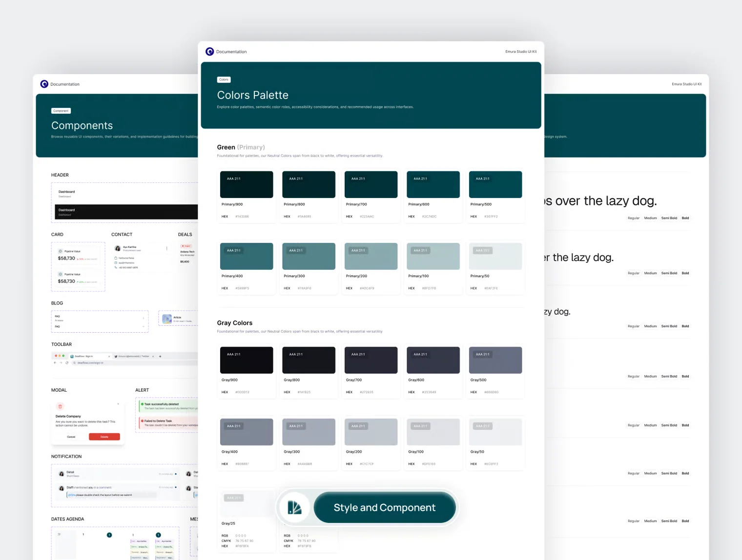Select the Primary/100 color swatch
This screenshot has width=742, height=560.
pos(433,256)
